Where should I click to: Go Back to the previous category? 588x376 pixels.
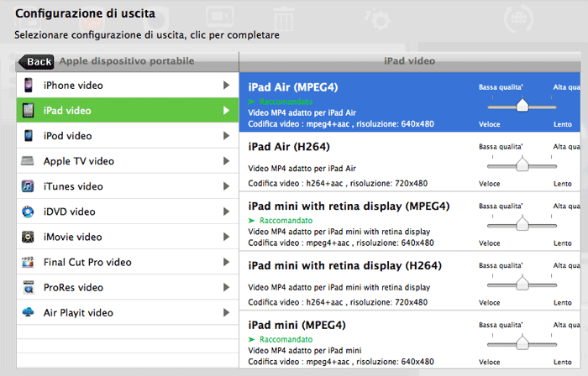point(36,61)
